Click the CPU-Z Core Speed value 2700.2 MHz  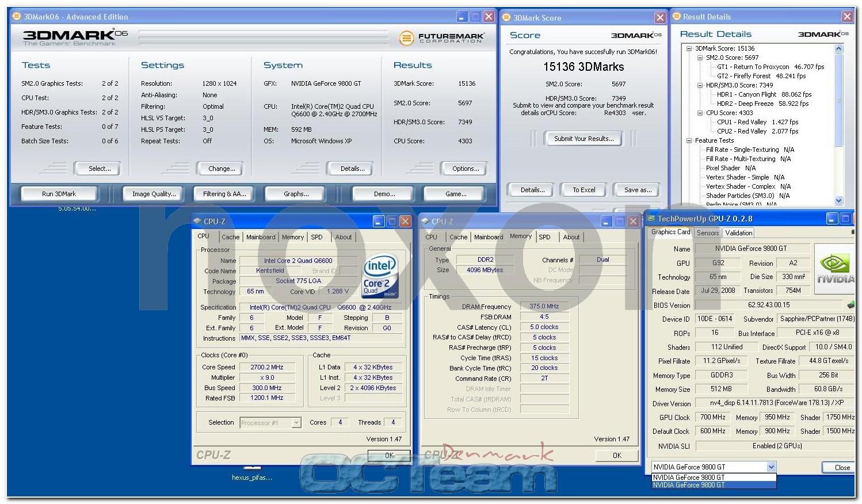[x=267, y=367]
